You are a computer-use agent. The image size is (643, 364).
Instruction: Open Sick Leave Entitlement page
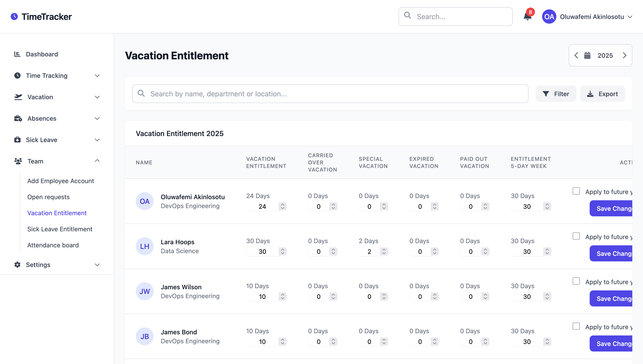(x=60, y=229)
